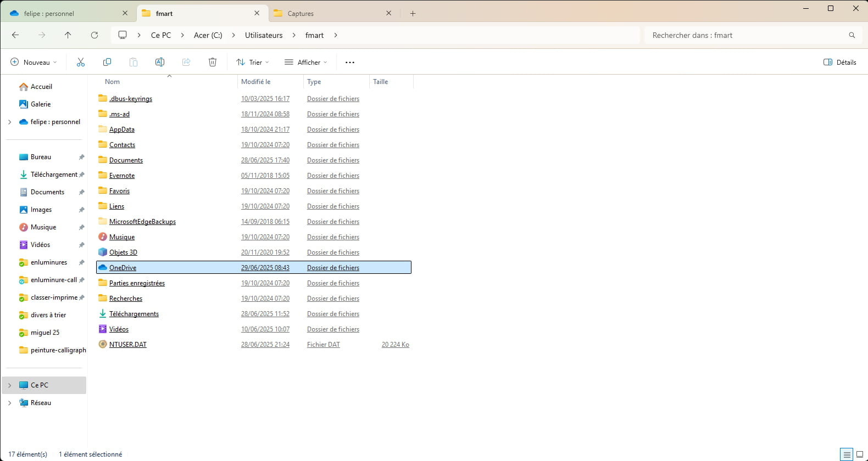Viewport: 868px width, 461px height.
Task: Select the Evernote folder row
Action: pos(254,175)
